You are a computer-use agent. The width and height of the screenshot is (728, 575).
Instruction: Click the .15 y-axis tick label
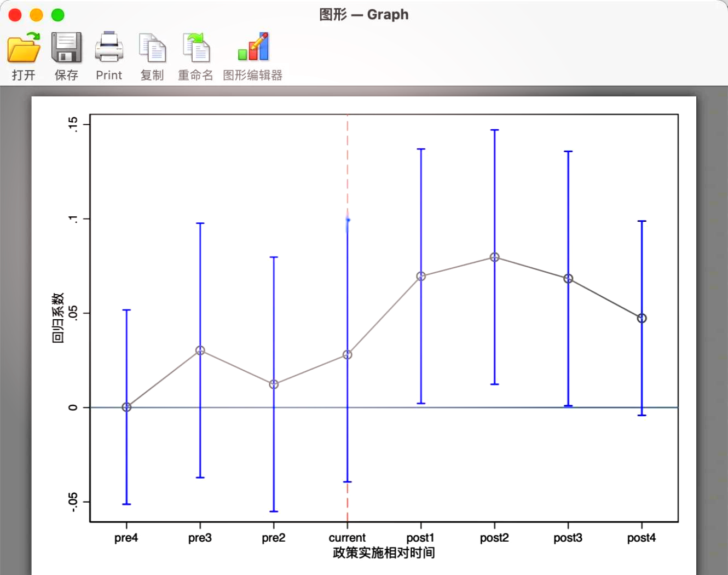coord(73,124)
